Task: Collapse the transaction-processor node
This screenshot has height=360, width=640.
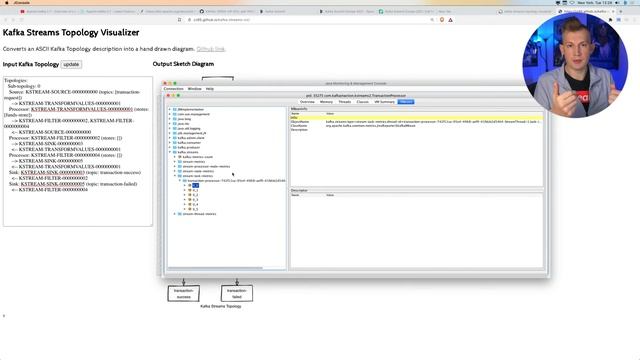Action: (180, 180)
